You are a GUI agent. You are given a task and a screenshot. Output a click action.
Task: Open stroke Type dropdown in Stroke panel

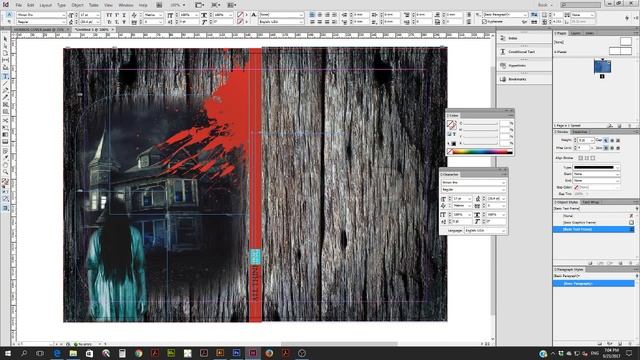pyautogui.click(x=596, y=167)
